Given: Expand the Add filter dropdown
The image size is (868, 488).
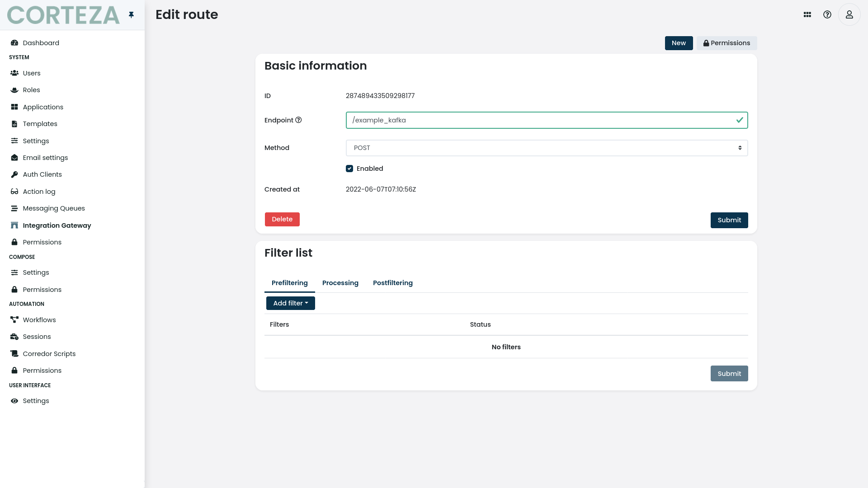Looking at the screenshot, I should tap(290, 303).
